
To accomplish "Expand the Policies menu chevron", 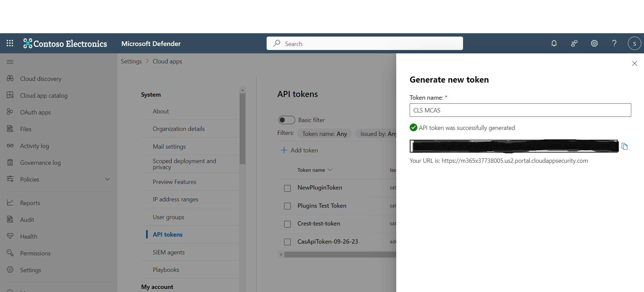I will [x=107, y=179].
